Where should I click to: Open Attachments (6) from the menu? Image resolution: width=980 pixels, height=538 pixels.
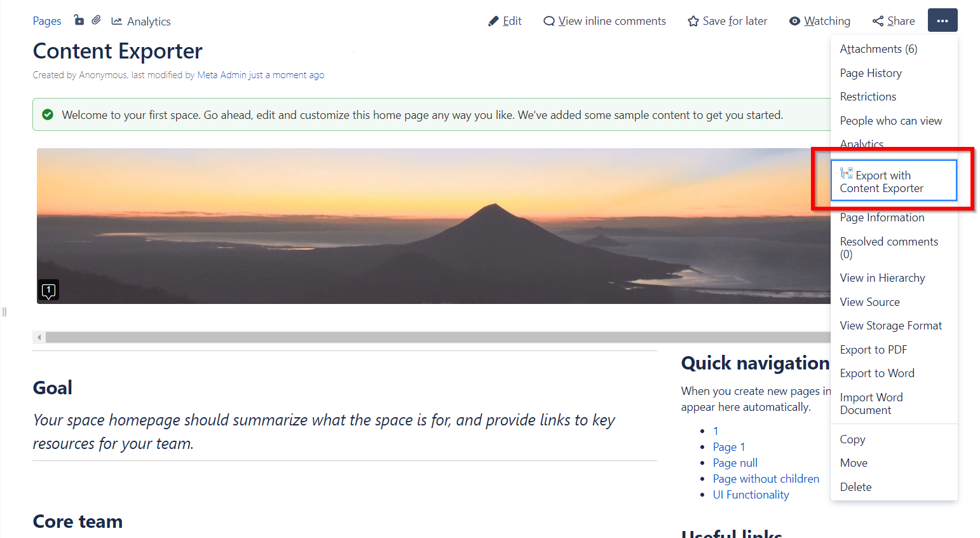coord(878,49)
